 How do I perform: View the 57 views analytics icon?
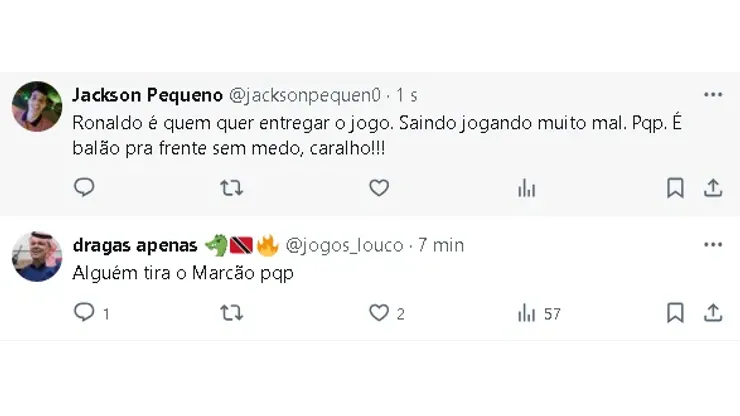(526, 313)
